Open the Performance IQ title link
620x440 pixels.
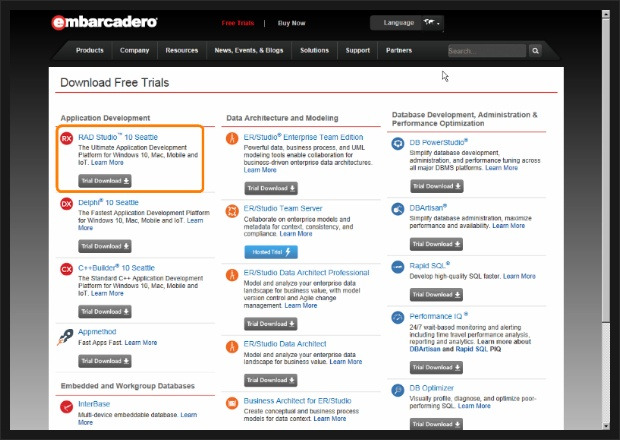click(439, 316)
